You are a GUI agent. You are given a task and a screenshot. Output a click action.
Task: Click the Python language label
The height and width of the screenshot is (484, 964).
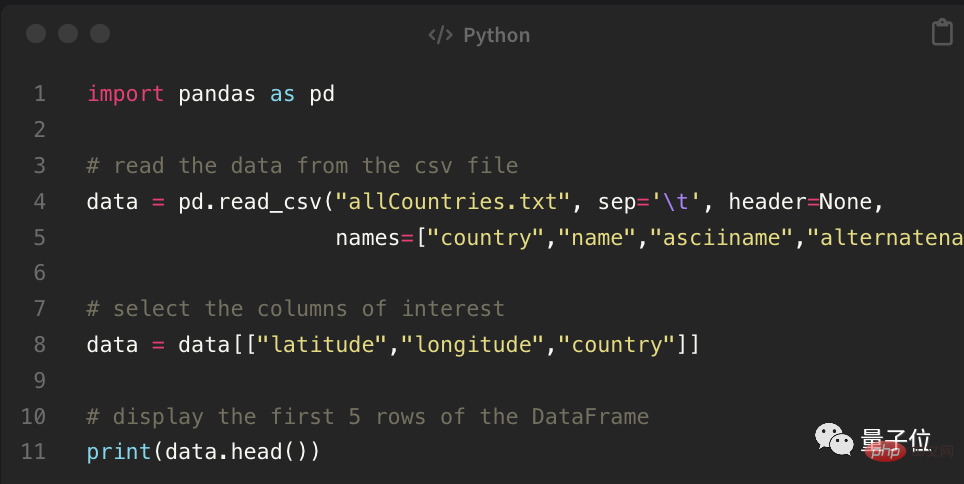497,36
